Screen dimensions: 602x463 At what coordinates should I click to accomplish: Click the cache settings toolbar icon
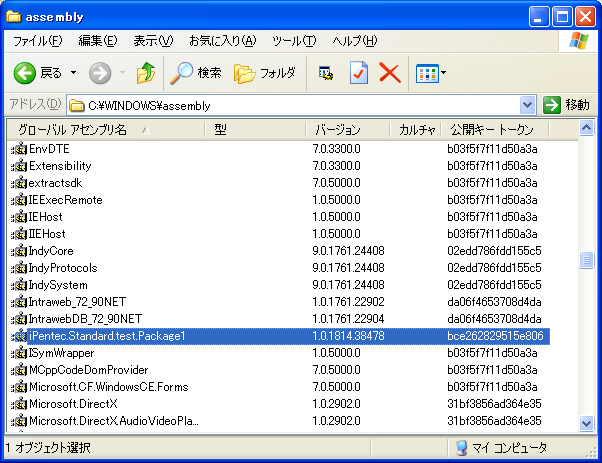click(x=326, y=73)
